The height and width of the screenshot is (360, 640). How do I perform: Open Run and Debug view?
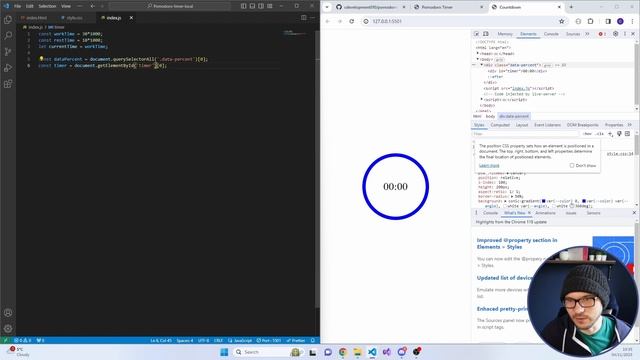[8, 68]
